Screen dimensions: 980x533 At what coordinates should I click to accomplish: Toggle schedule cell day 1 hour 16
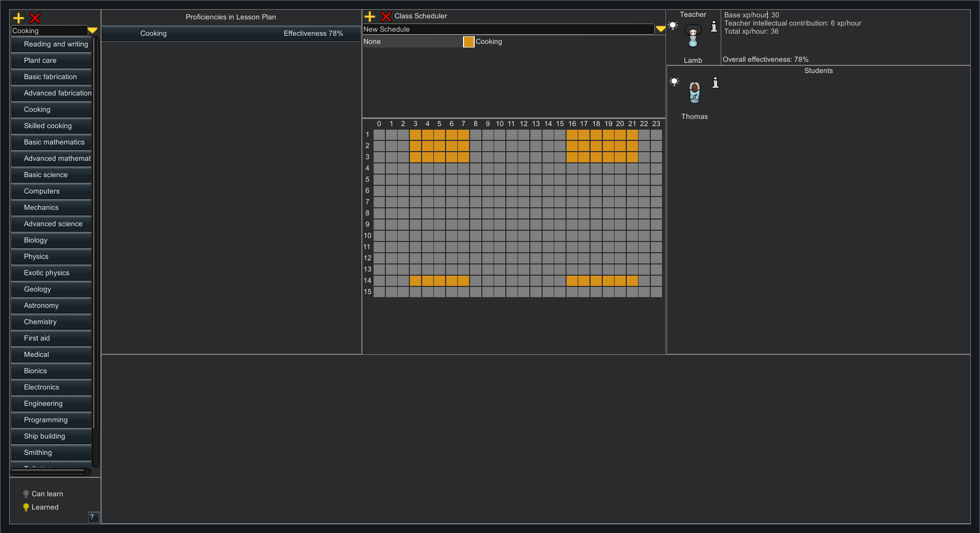tap(572, 135)
